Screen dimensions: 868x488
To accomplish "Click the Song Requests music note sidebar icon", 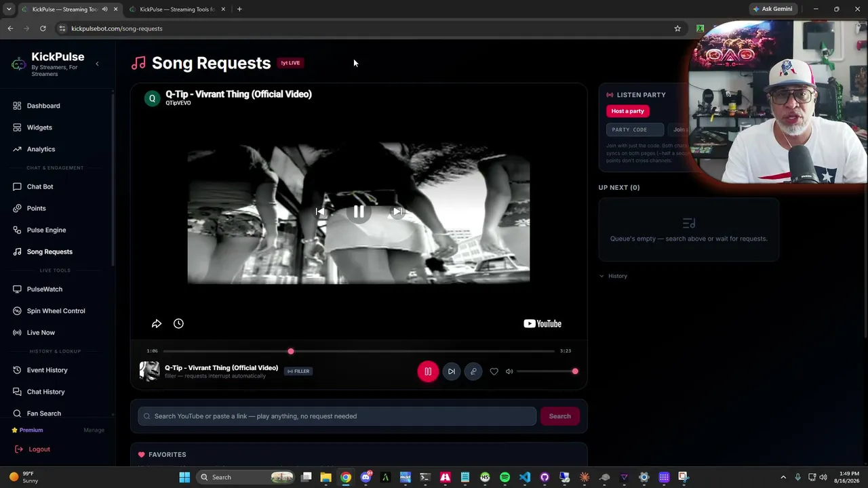I will (x=17, y=251).
